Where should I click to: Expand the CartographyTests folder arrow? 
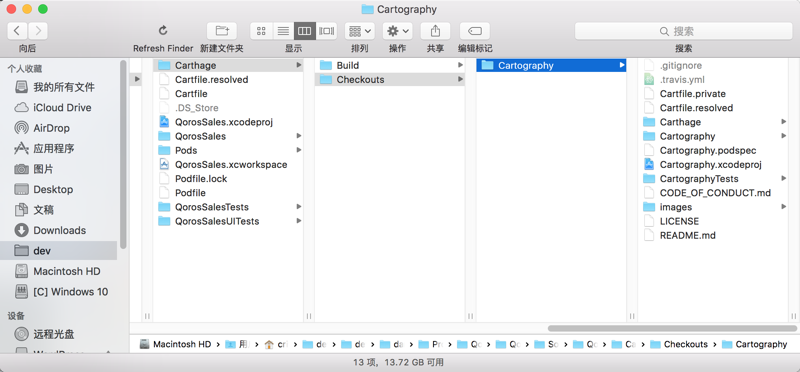coord(784,179)
